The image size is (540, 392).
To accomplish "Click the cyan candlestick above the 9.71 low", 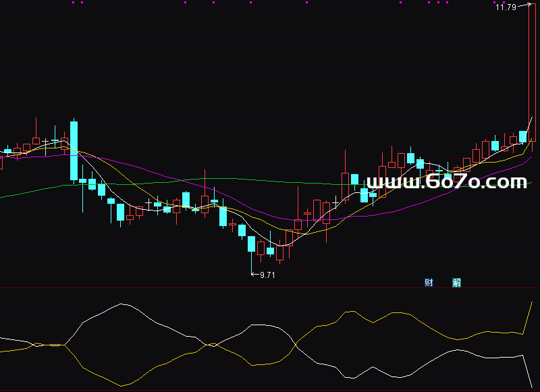I will click(251, 244).
